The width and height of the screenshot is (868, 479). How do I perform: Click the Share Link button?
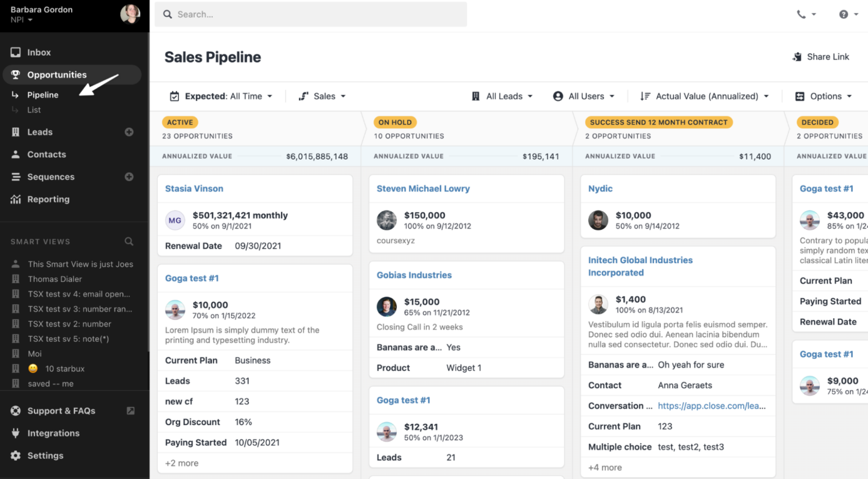821,56
